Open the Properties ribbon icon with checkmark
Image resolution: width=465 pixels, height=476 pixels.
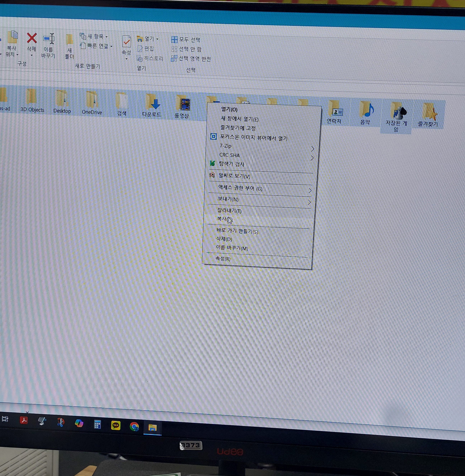tap(126, 42)
